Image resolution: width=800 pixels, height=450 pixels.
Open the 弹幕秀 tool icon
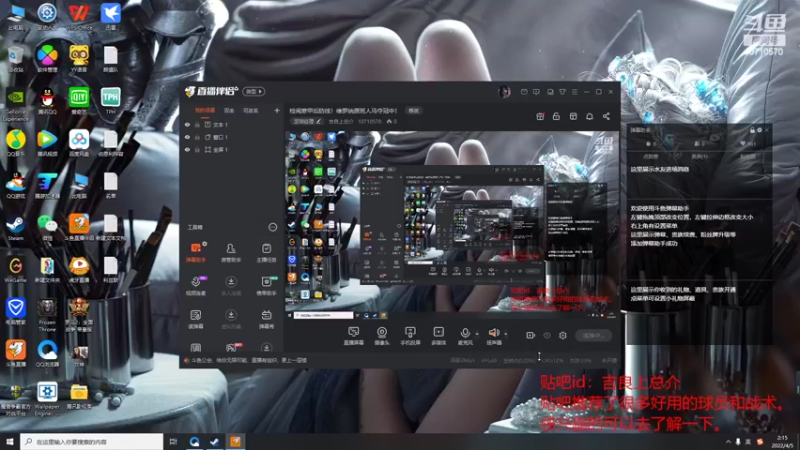pos(266,319)
